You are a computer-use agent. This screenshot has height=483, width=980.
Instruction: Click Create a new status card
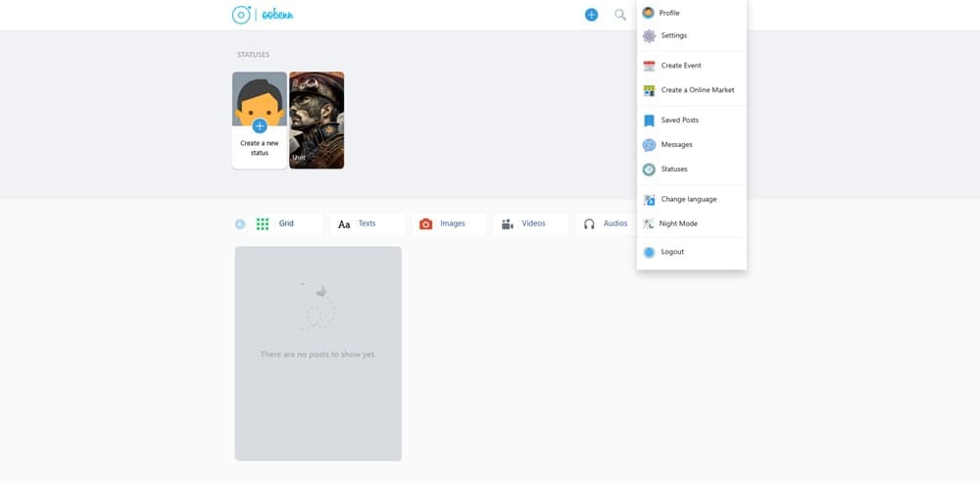click(x=260, y=120)
